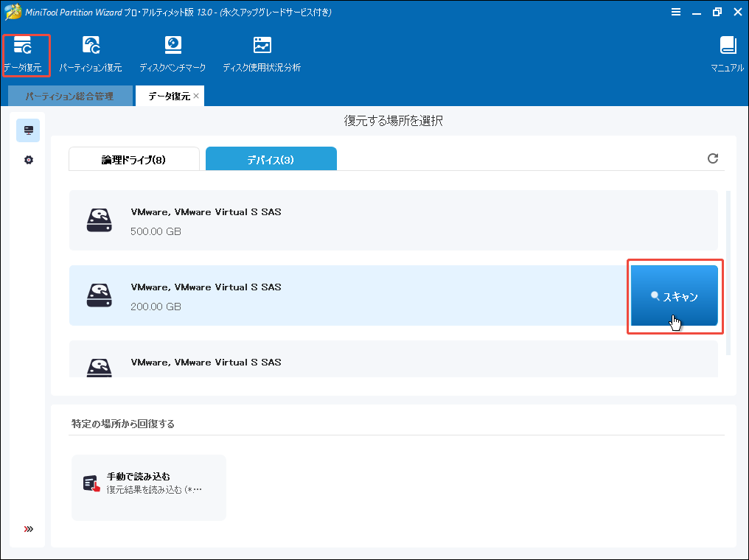Switch to the パーティション総合管理 tab
The height and width of the screenshot is (560, 749).
pyautogui.click(x=70, y=96)
